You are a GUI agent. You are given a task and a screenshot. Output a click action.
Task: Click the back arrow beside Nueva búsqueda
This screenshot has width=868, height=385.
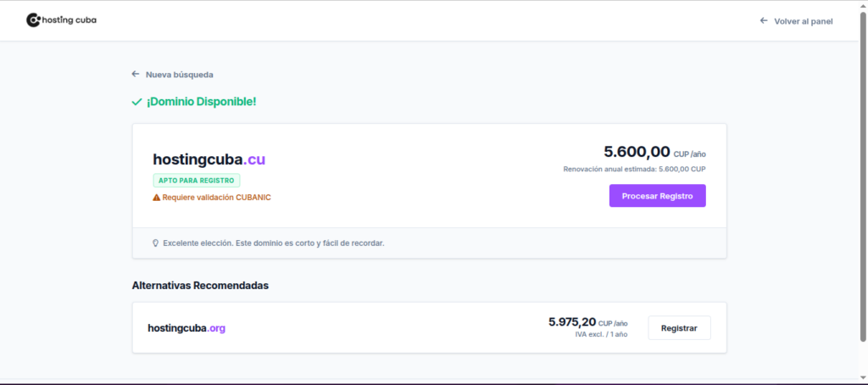[136, 75]
